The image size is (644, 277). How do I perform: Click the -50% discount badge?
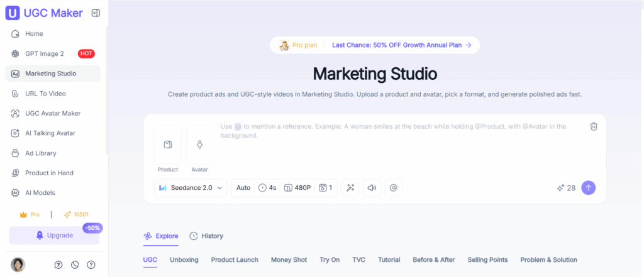click(x=92, y=228)
